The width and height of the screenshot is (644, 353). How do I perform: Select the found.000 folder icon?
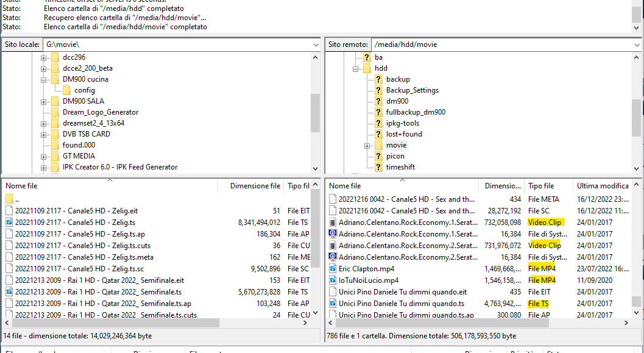coord(55,145)
